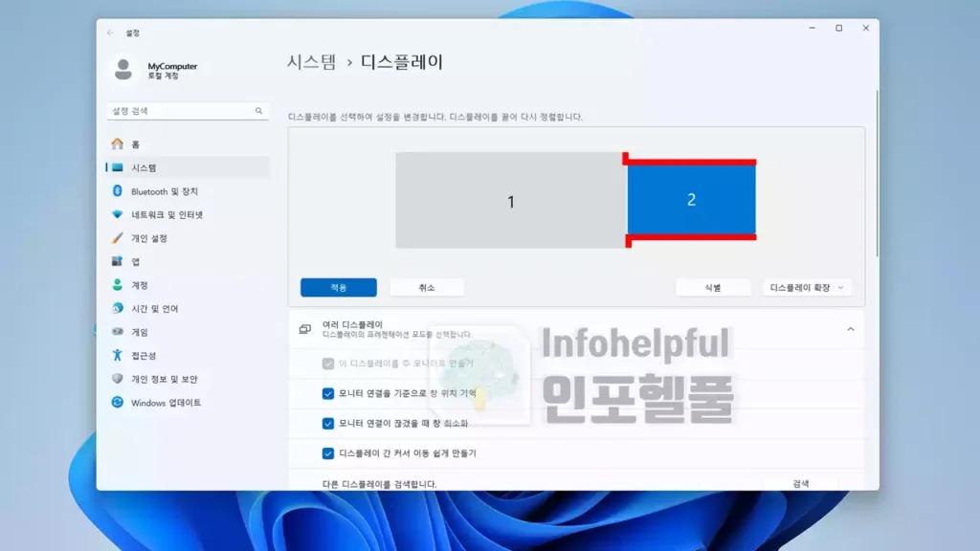Click the 앱 icon in sidebar
980x551 pixels.
click(x=118, y=261)
